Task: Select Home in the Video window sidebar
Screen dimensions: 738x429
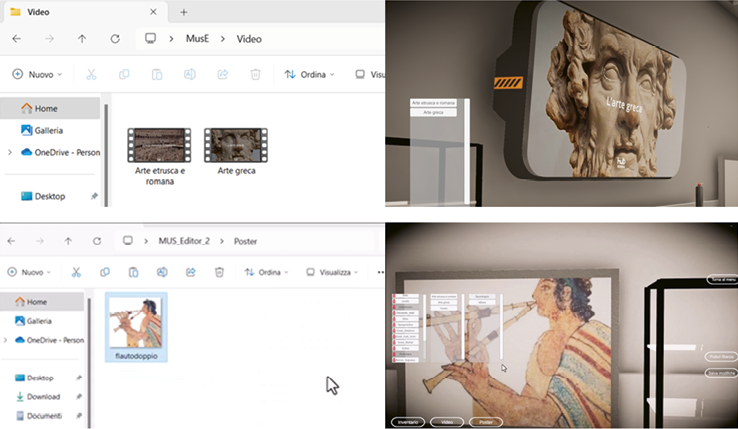Action: coord(49,108)
